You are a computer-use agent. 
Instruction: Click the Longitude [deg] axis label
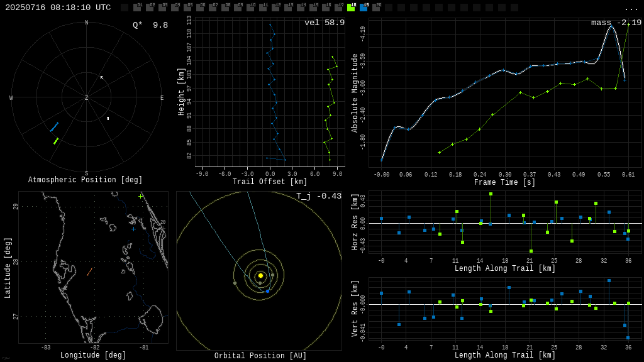(x=93, y=355)
